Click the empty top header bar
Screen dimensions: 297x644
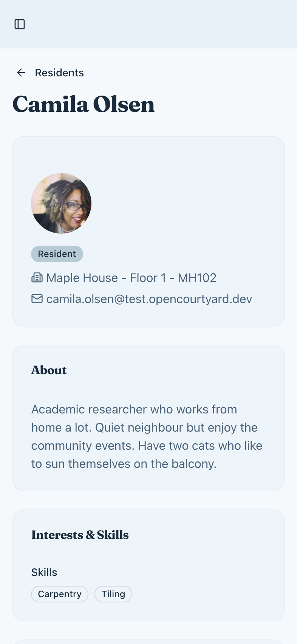(x=159, y=24)
